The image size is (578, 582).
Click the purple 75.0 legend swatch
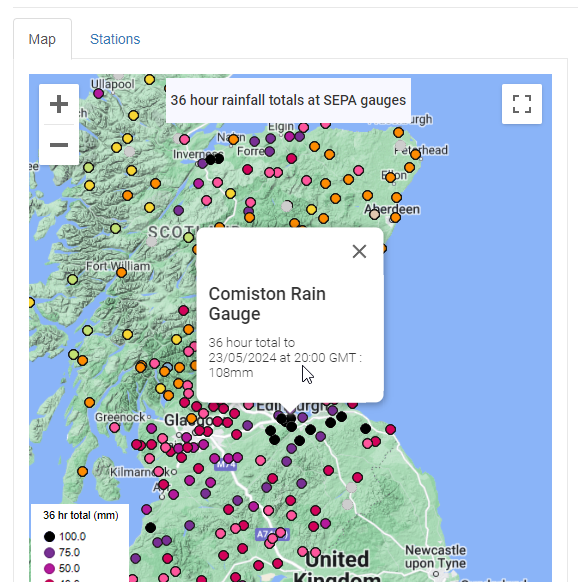pos(49,553)
